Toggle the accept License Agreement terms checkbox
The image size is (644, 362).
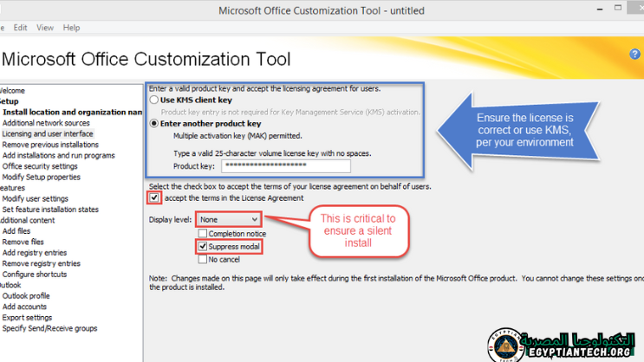coord(154,198)
